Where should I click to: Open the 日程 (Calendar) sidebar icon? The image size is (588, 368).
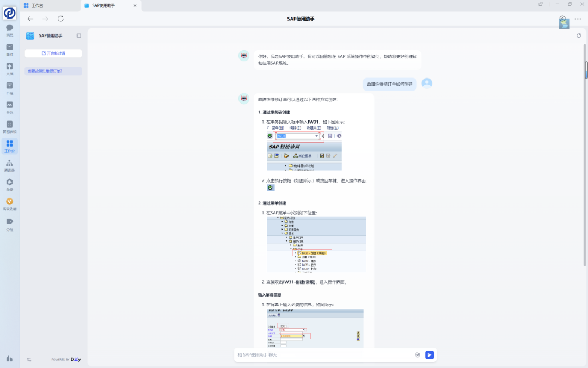click(x=10, y=88)
